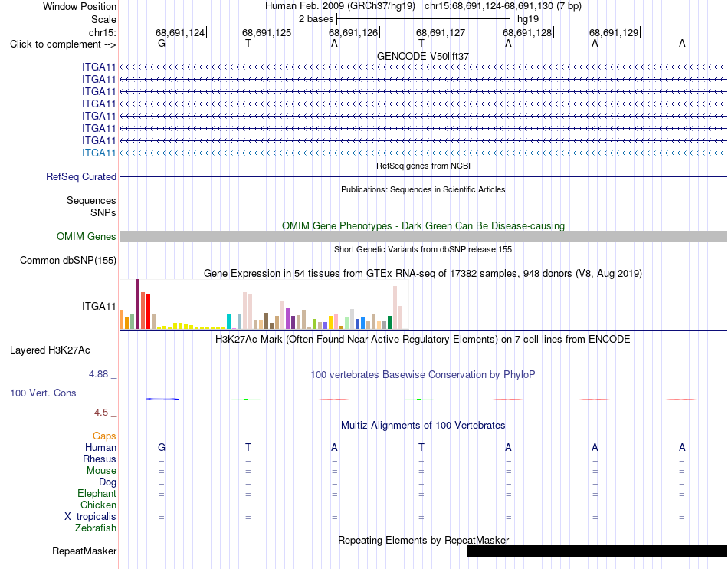Click the orange 'Gaps' label

pos(104,436)
